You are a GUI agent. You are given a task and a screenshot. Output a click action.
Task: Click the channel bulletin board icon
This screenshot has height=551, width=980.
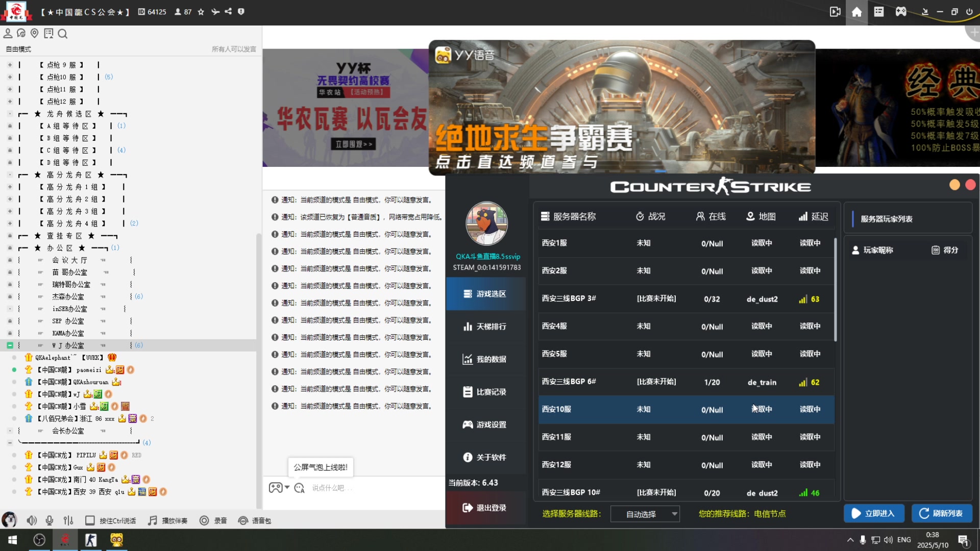[x=48, y=34]
